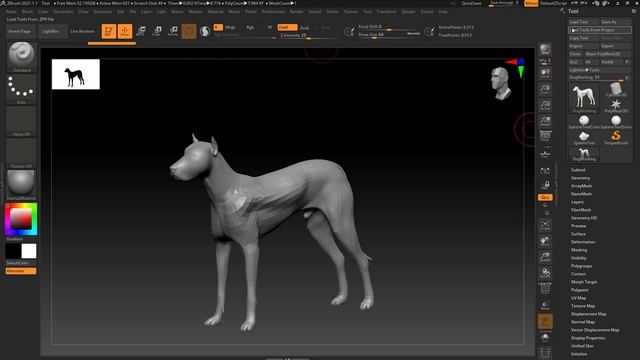Select the SimpleBrush tool icon
The image size is (640, 360).
point(616,138)
